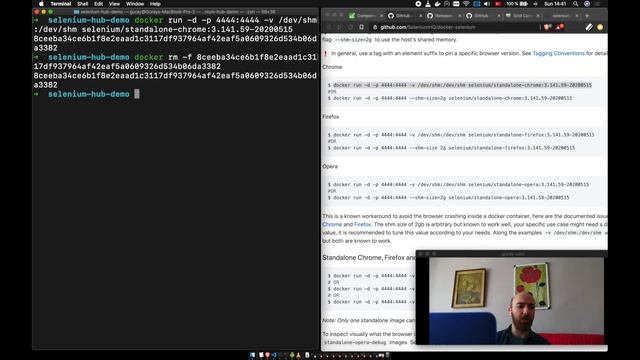The height and width of the screenshot is (360, 640).
Task: Open the View menu in menu bar
Action: (114, 4)
